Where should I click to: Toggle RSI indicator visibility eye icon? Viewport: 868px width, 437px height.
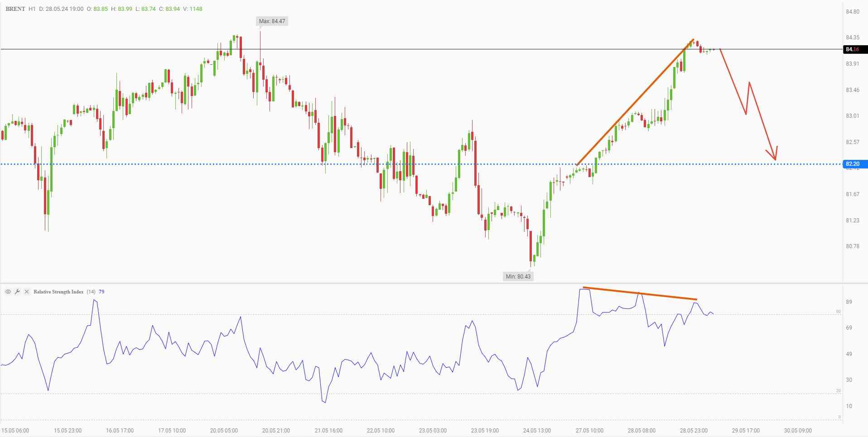(x=8, y=292)
